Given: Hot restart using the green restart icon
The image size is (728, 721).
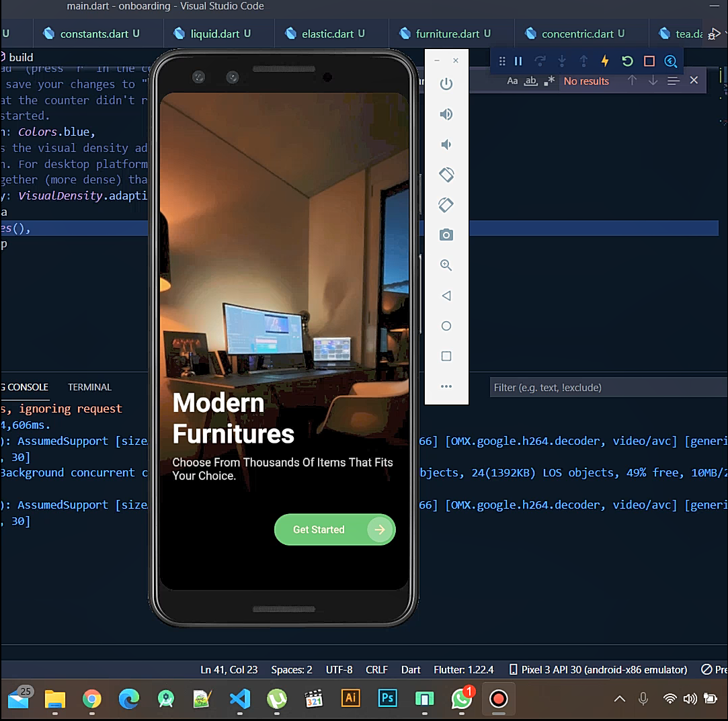Looking at the screenshot, I should pyautogui.click(x=626, y=60).
